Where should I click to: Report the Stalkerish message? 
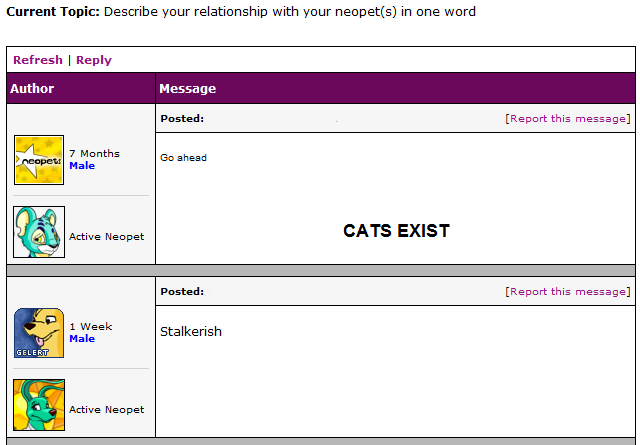click(568, 291)
